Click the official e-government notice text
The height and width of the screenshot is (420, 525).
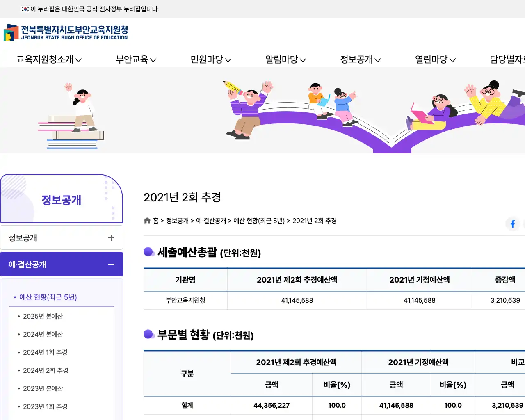click(x=95, y=9)
